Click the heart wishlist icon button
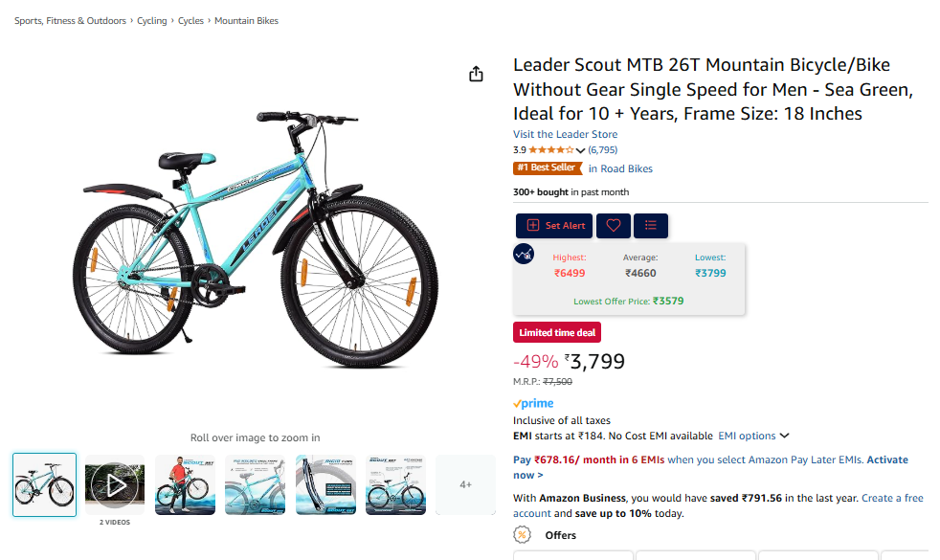The width and height of the screenshot is (940, 560). coord(614,226)
